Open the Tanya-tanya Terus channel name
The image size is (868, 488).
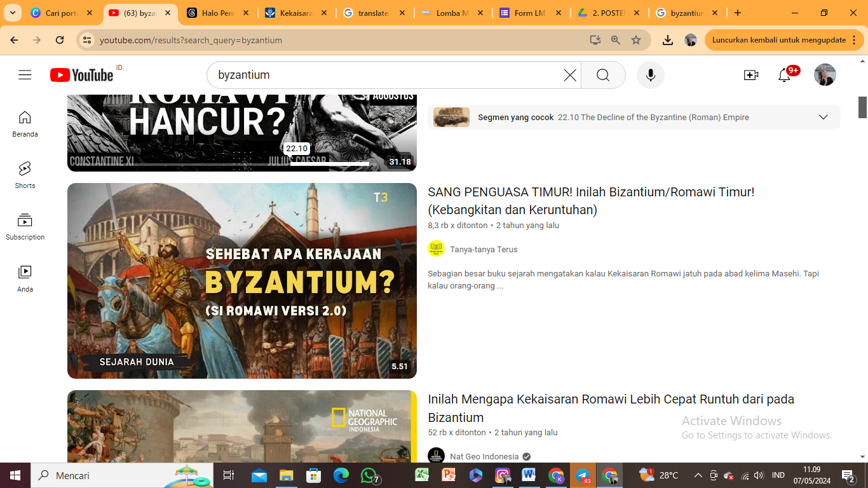pyautogui.click(x=484, y=249)
